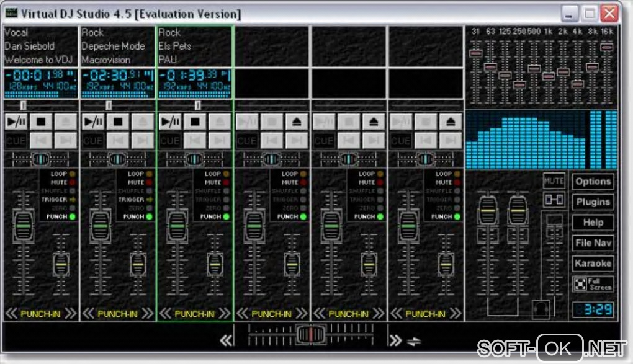Image resolution: width=633 pixels, height=364 pixels.
Task: Play or pause the Els Pets deck
Action: pyautogui.click(x=171, y=122)
